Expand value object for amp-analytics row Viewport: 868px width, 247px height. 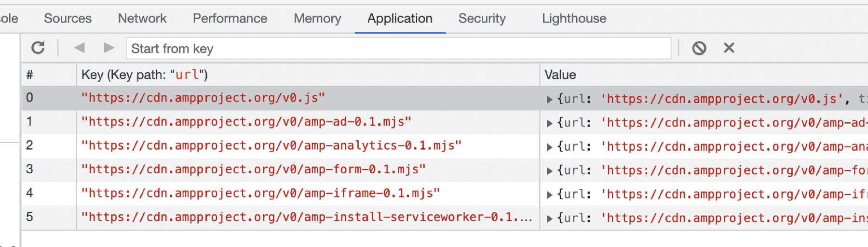tap(549, 147)
